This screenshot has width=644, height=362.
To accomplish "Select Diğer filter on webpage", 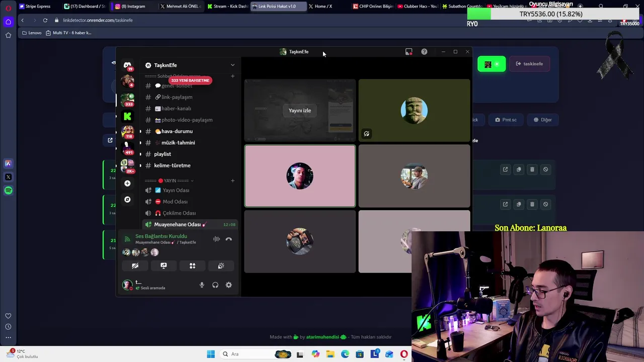I will [542, 120].
